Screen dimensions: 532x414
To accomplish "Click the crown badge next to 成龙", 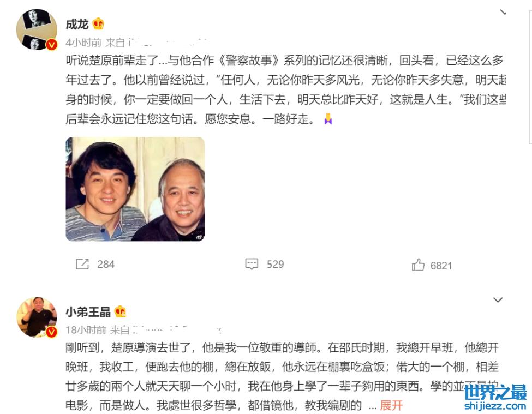I will pos(98,24).
